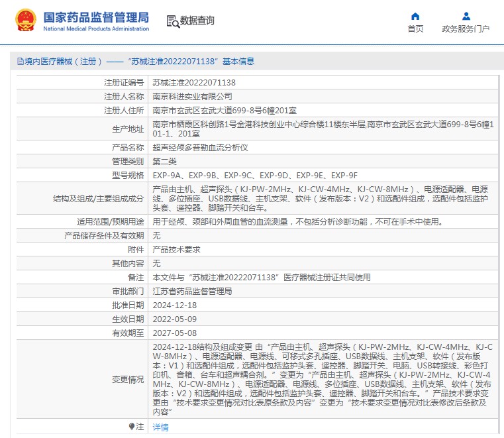
Task: Click the 变更情况 row label
Action: [x=128, y=379]
